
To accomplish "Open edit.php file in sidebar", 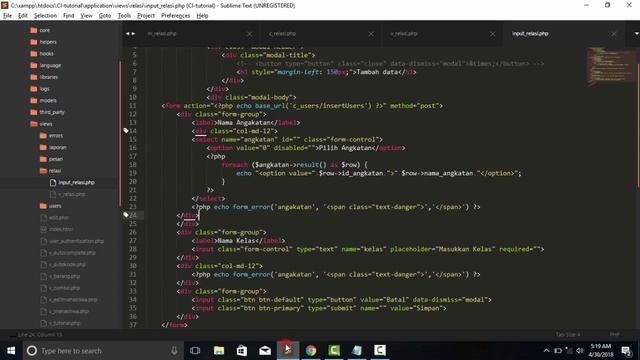I will pyautogui.click(x=55, y=218).
